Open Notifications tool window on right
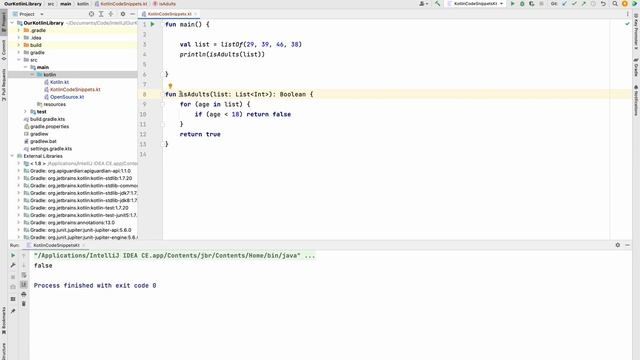 tap(636, 100)
